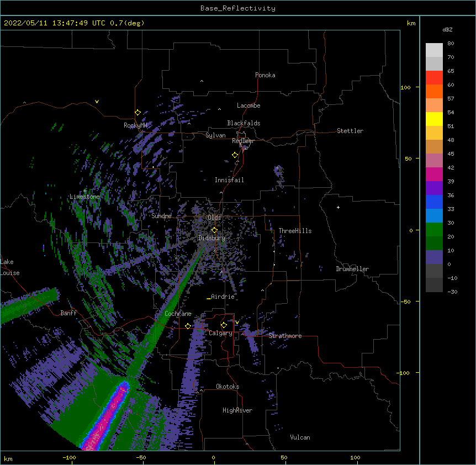
Task: Click the Strathmore city label
Action: click(x=285, y=336)
